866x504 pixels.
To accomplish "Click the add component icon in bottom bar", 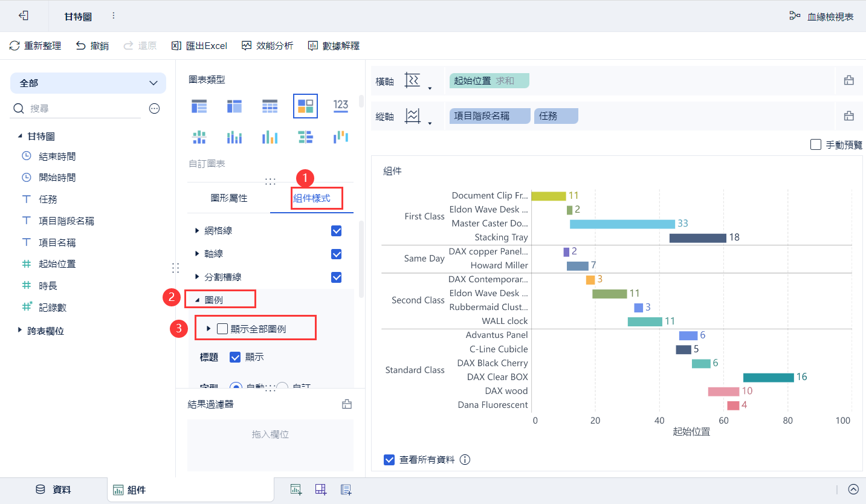I will coord(296,489).
